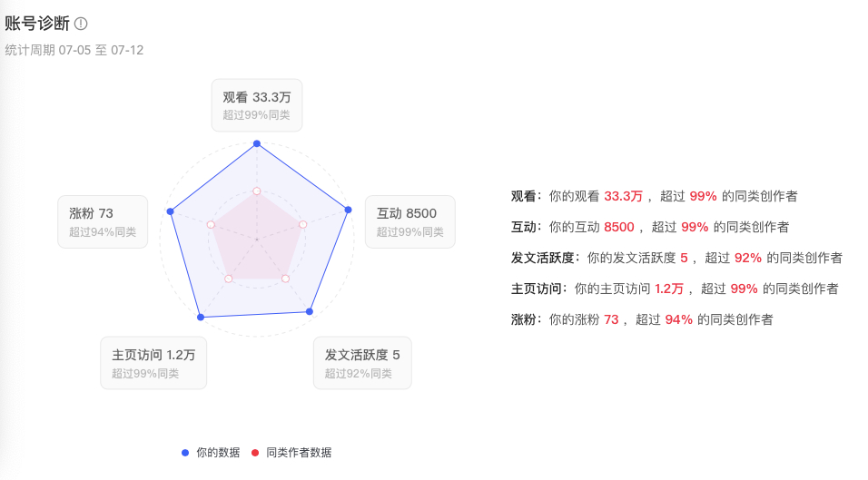
Task: Select the 涨粉 73 label card
Action: click(x=103, y=221)
